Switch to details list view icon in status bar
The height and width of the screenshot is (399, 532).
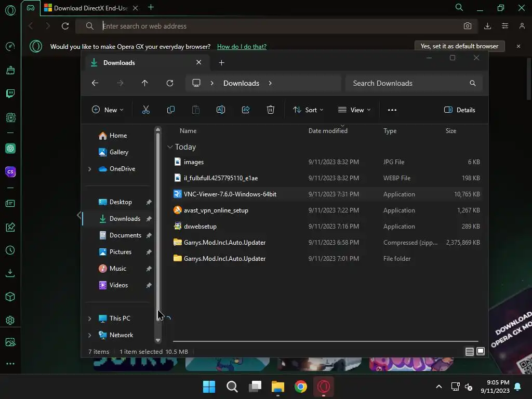tap(470, 352)
